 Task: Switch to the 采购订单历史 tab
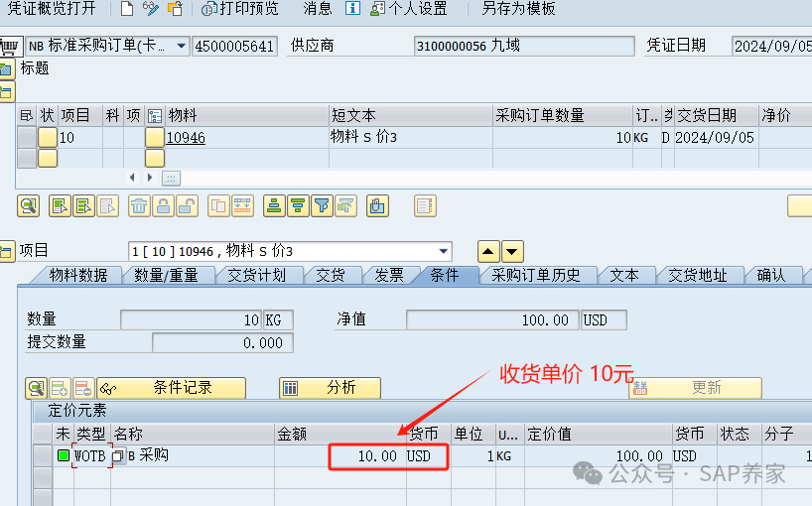tap(535, 275)
